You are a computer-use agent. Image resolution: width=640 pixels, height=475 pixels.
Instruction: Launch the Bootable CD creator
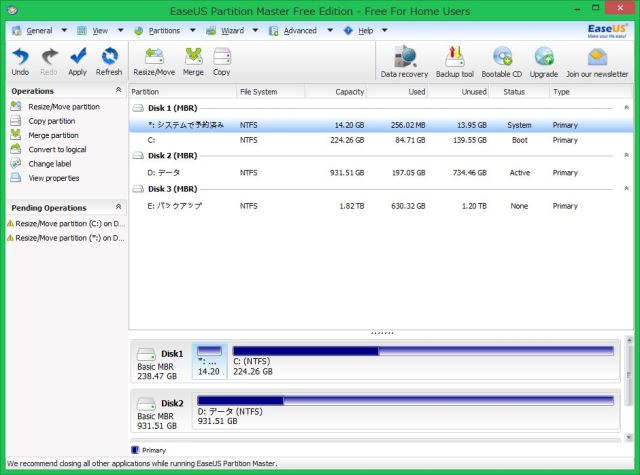coord(502,56)
